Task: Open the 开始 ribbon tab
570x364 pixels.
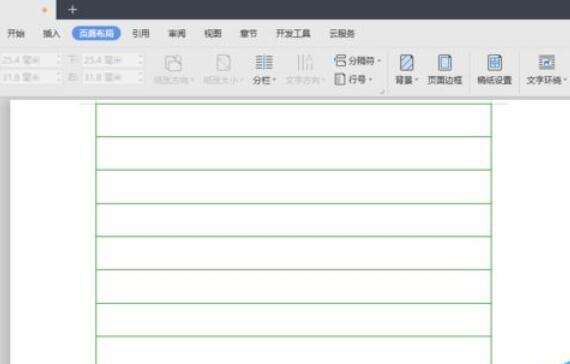Action: pyautogui.click(x=16, y=33)
